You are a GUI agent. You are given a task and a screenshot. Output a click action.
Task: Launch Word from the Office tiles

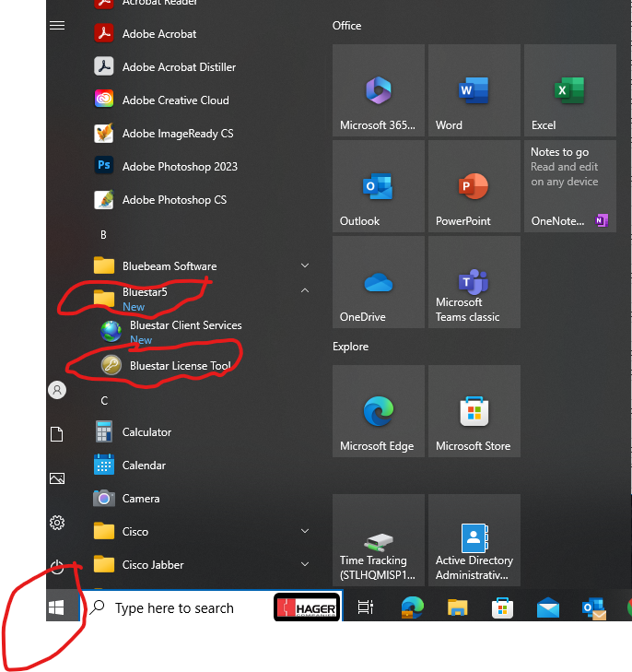474,90
